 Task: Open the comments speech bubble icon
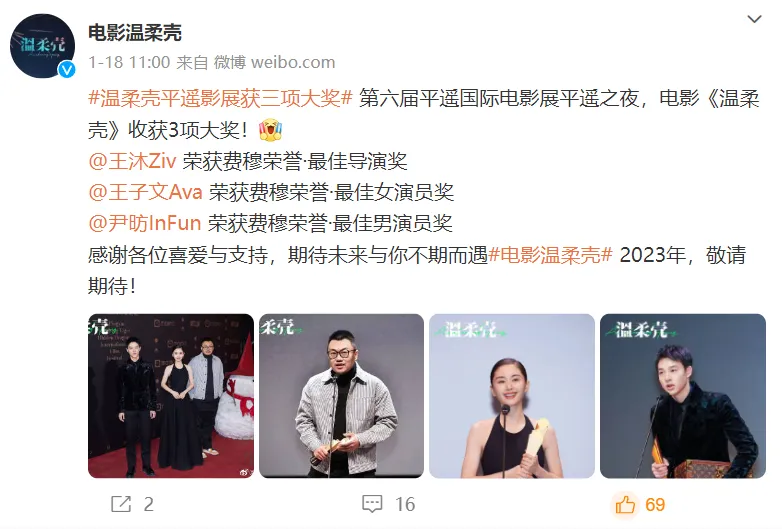[372, 504]
